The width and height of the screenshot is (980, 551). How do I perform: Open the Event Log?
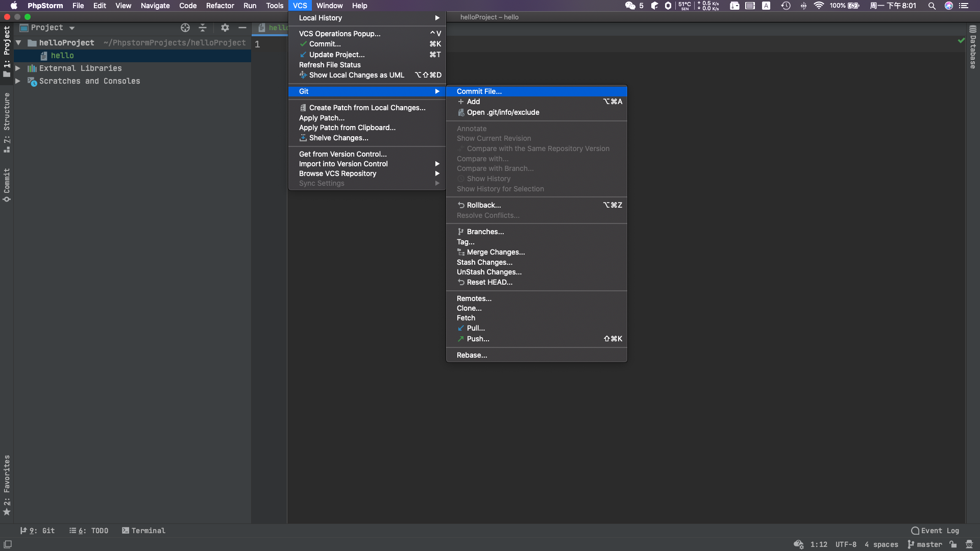coord(935,531)
